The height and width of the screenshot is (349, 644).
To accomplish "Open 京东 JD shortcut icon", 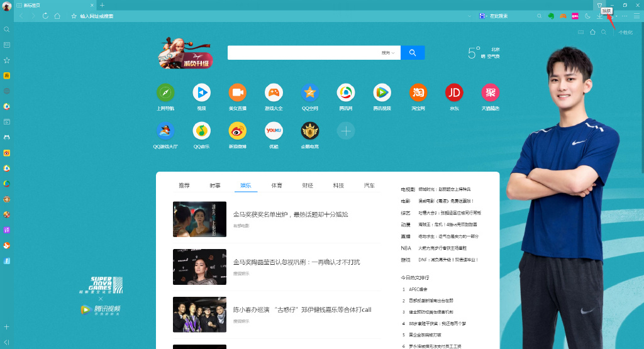I will tap(454, 93).
